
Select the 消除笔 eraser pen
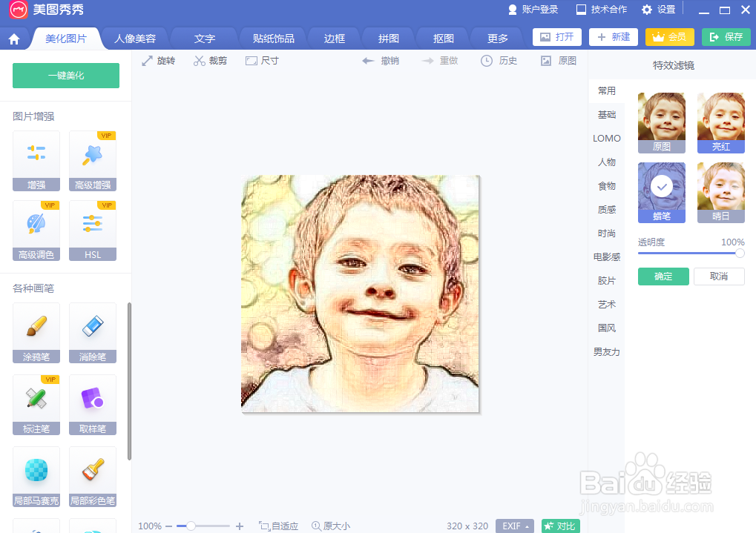(x=93, y=333)
